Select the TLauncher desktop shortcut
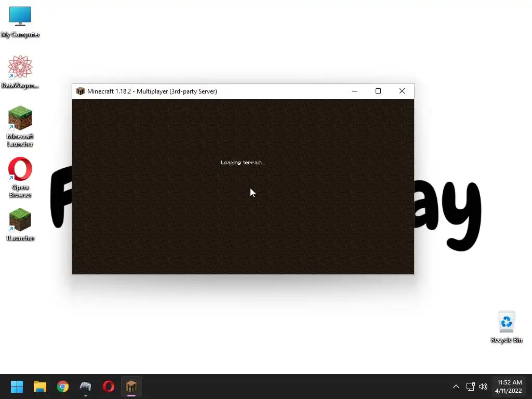This screenshot has height=399, width=532. pos(20,224)
